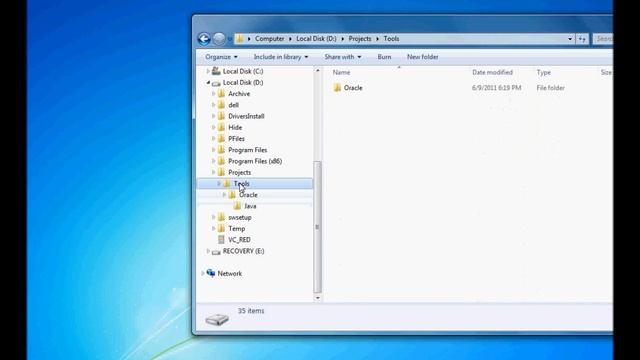This screenshot has height=360, width=640.
Task: Select Computer in the address breadcrumb
Action: (269, 39)
